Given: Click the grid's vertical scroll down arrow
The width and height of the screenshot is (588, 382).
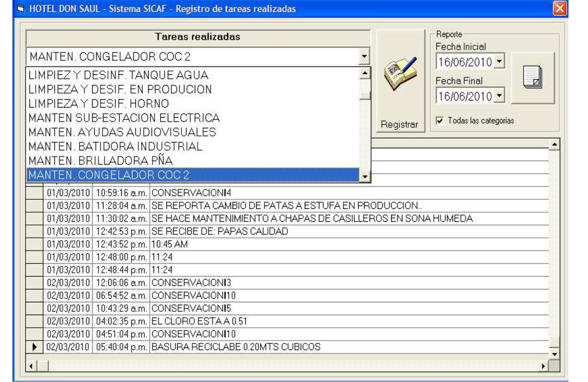Looking at the screenshot, I should (x=554, y=354).
